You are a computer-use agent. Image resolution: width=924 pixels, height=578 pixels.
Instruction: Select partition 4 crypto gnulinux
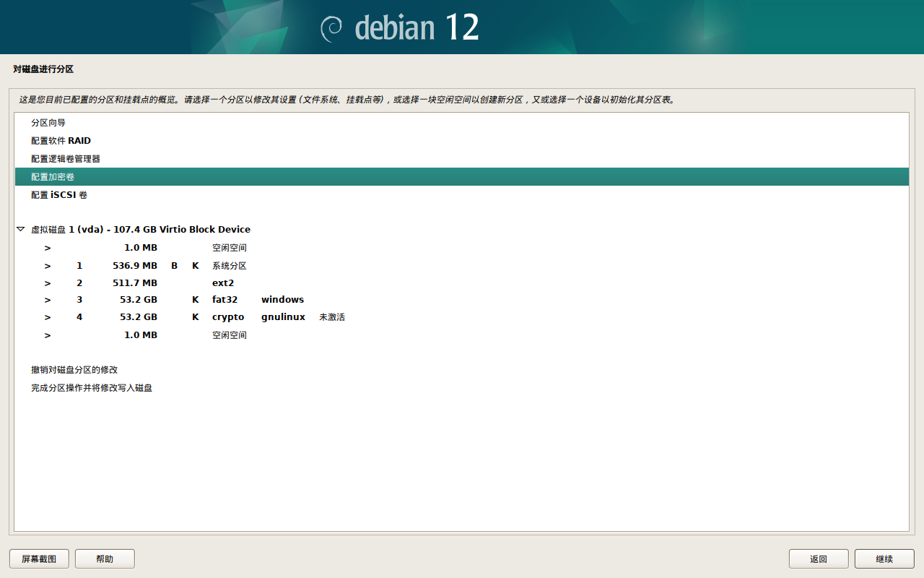[x=462, y=317]
